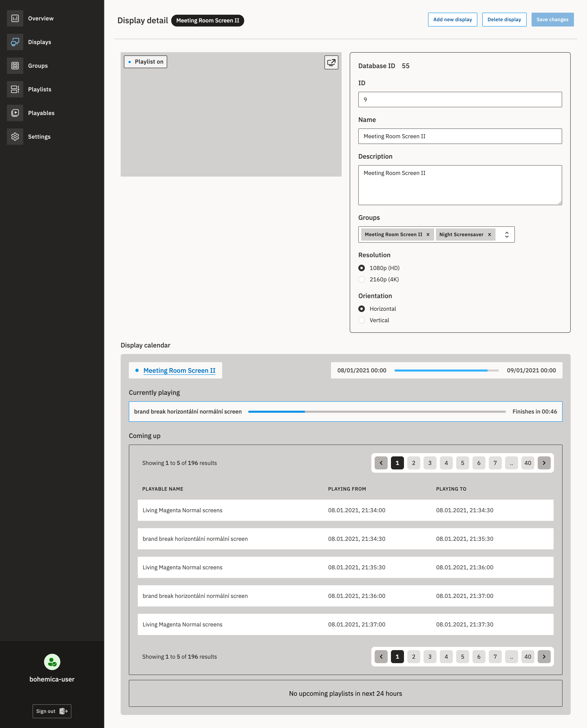Jump to page 40 in bottom pagination
Viewport: 587px width, 728px height.
click(527, 657)
